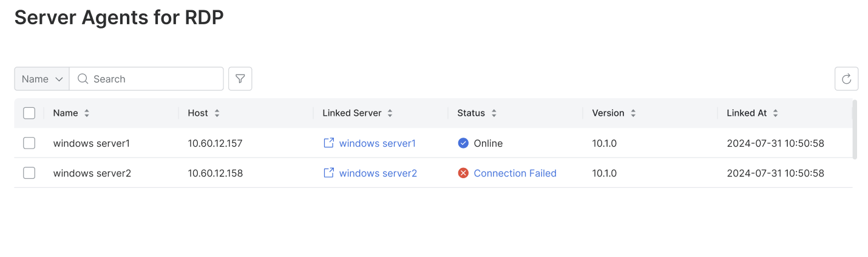This screenshot has height=257, width=868.
Task: Click external link icon for windows server2
Action: (328, 173)
